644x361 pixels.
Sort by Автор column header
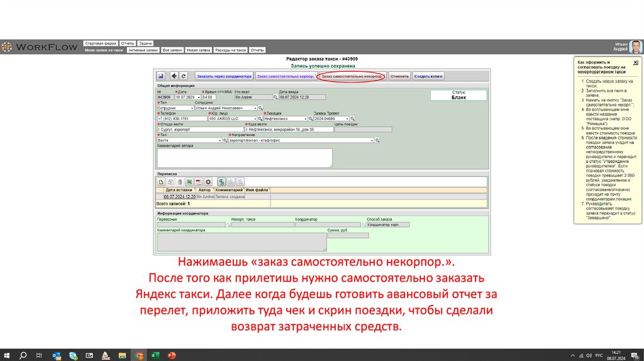(204, 190)
